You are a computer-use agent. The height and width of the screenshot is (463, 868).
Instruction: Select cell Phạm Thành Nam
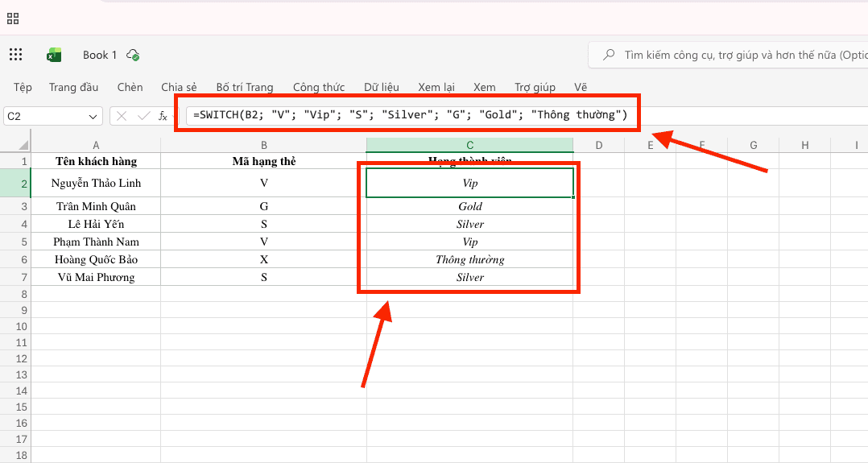click(x=96, y=242)
